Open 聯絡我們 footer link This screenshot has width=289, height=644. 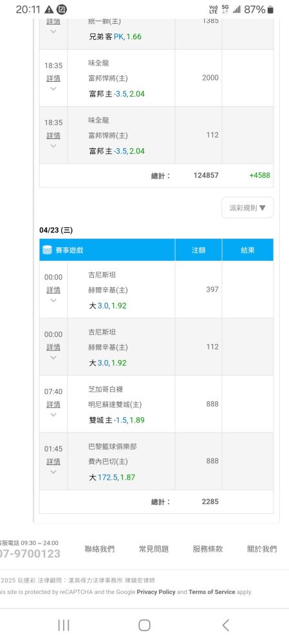100,549
